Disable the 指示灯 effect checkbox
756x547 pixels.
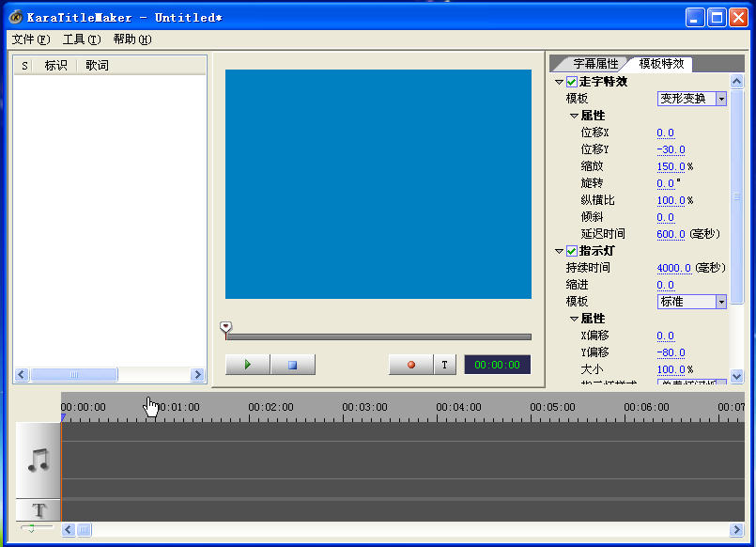(571, 251)
